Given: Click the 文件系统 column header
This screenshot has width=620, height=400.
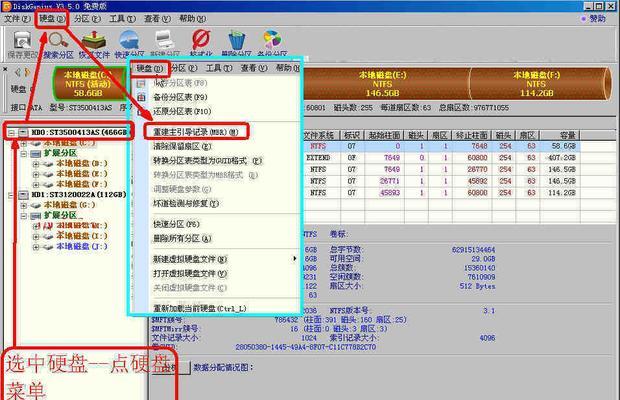Looking at the screenshot, I should pyautogui.click(x=319, y=136).
